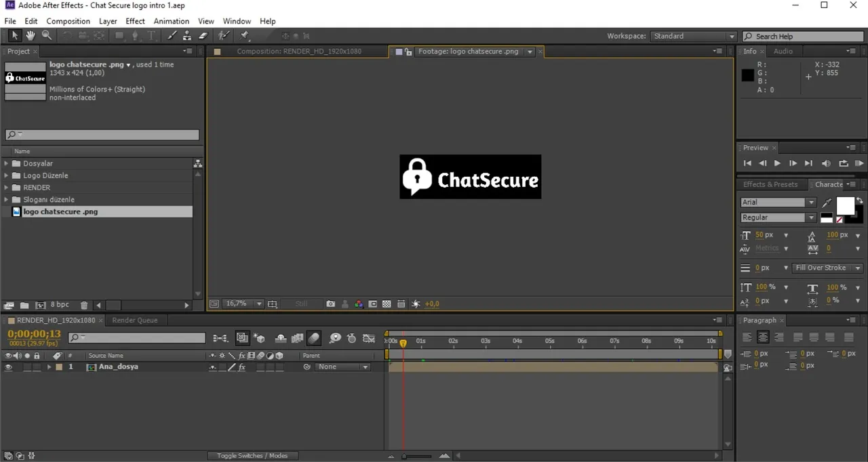Select the Brush tool
Viewport: 868px width, 462px height.
[x=172, y=36]
